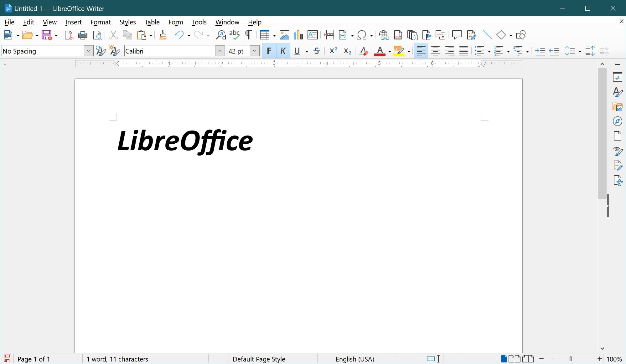
Task: Click the Insert Image icon
Action: 283,35
